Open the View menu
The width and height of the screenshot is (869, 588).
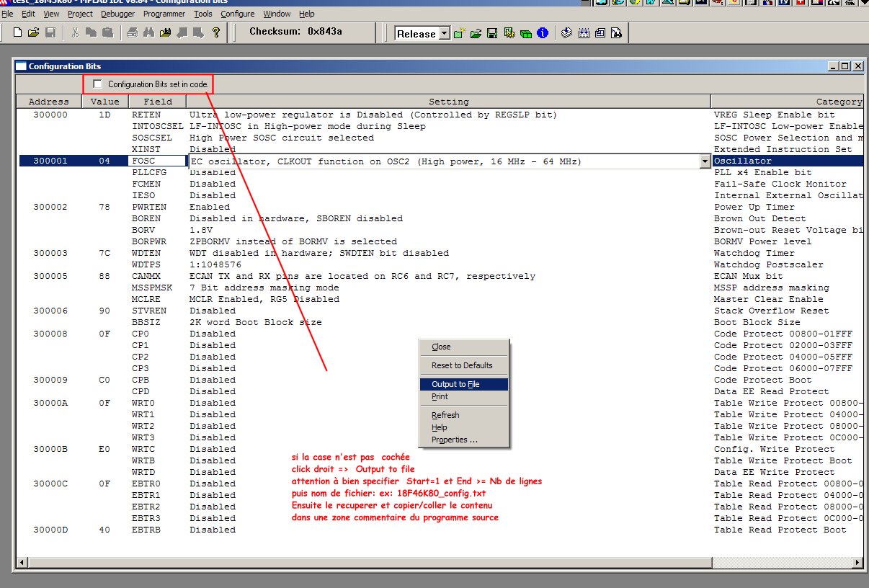click(52, 14)
